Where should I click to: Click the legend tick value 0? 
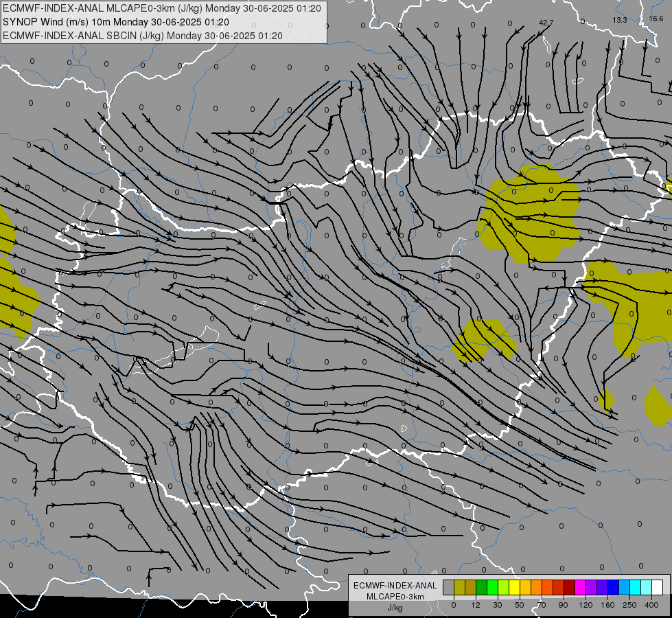454,605
